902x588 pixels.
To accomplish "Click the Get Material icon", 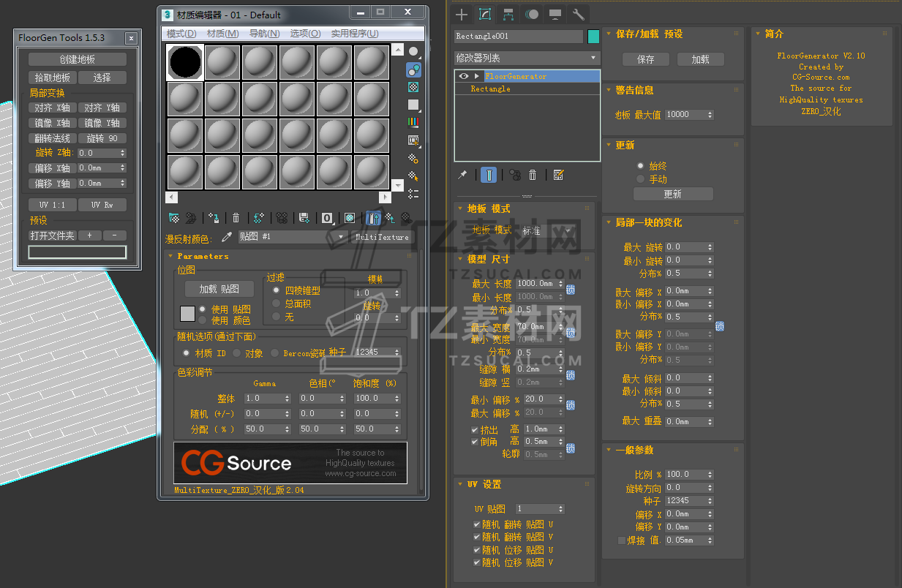I will click(x=174, y=218).
